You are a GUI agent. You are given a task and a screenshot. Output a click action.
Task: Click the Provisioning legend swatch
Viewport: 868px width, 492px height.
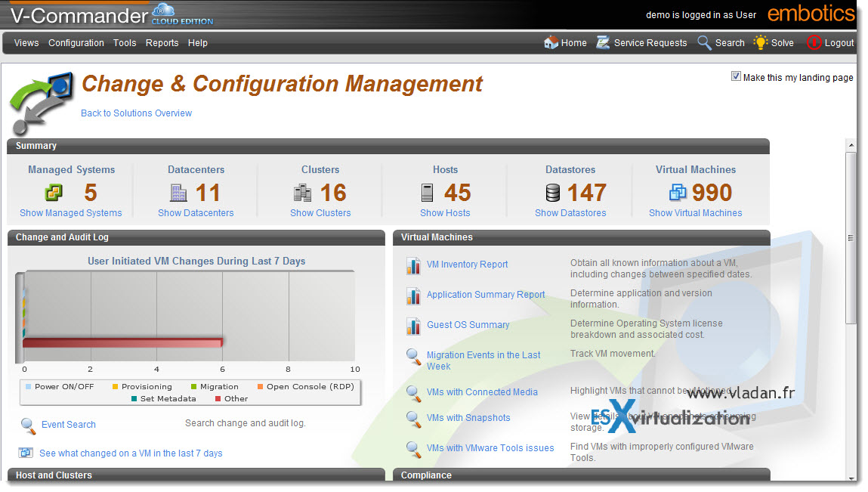(x=115, y=387)
